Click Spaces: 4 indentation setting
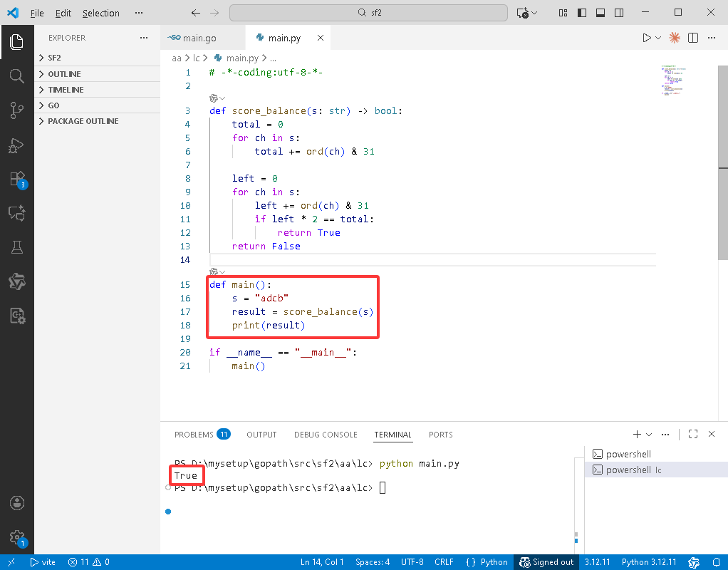The image size is (728, 570). pos(373,562)
